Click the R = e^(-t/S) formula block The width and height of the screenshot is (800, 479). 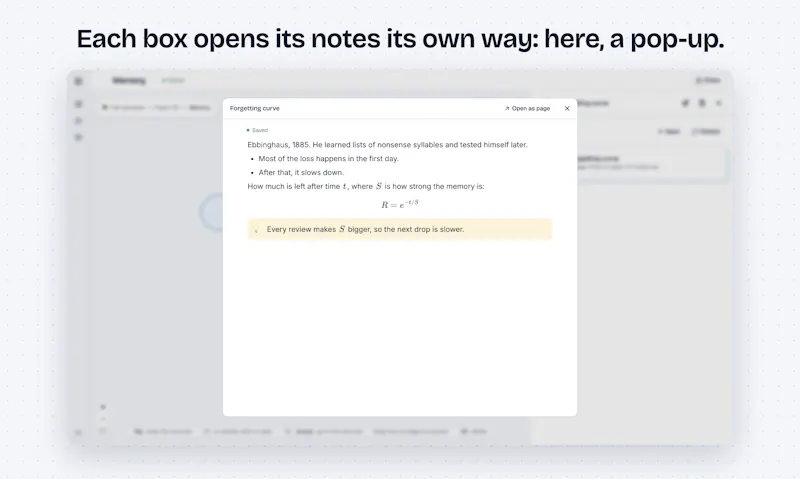[x=399, y=204]
